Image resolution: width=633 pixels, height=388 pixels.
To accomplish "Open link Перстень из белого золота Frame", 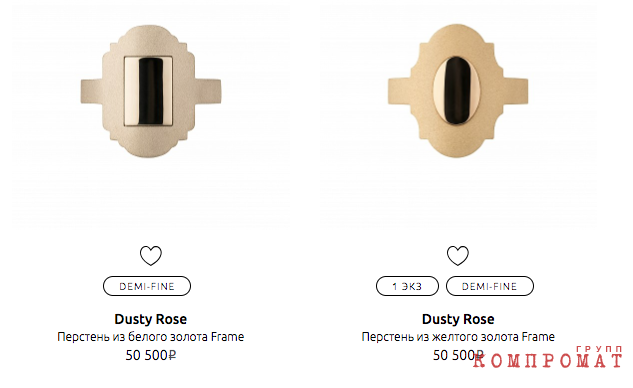I will point(151,337).
